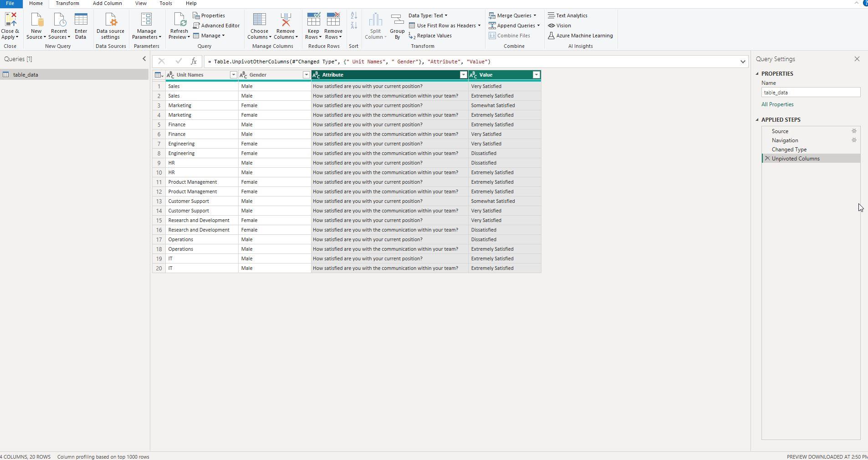
Task: Click the Close & Apply icon
Action: pyautogui.click(x=10, y=20)
